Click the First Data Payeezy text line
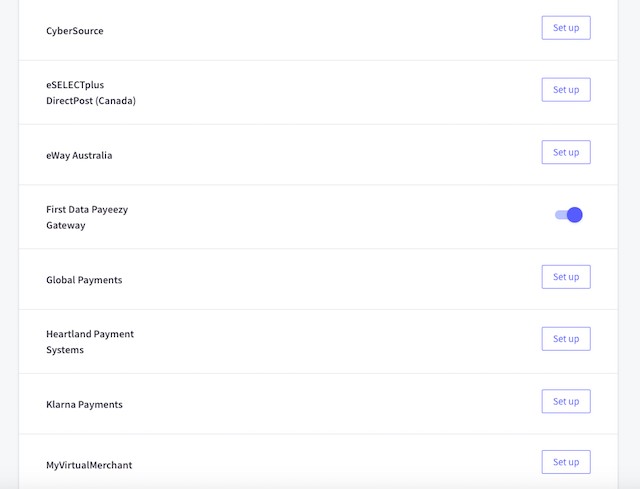Viewport: 640px width, 489px height. [87, 210]
